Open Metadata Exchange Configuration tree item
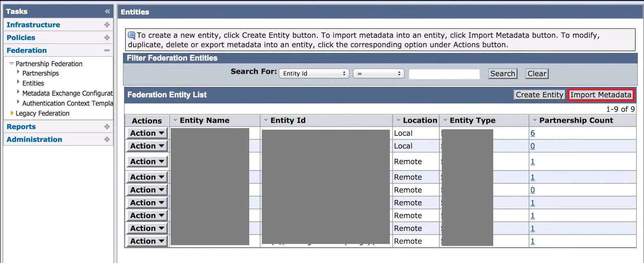This screenshot has height=263, width=644. (x=67, y=93)
